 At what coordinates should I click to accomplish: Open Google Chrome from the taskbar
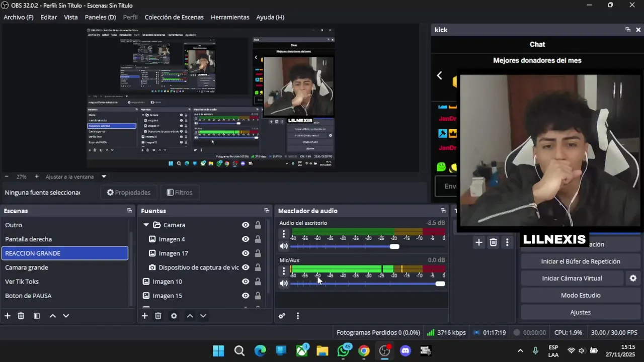[364, 350]
